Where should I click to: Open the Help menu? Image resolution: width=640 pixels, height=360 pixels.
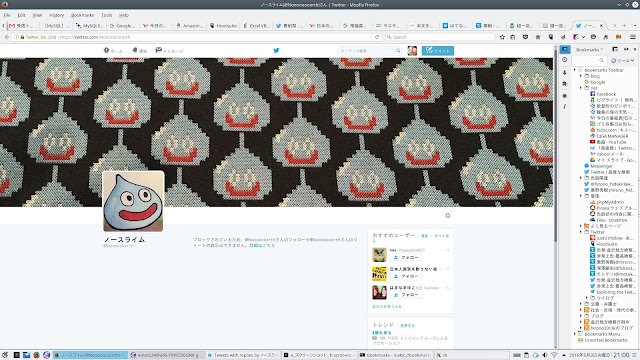point(124,15)
